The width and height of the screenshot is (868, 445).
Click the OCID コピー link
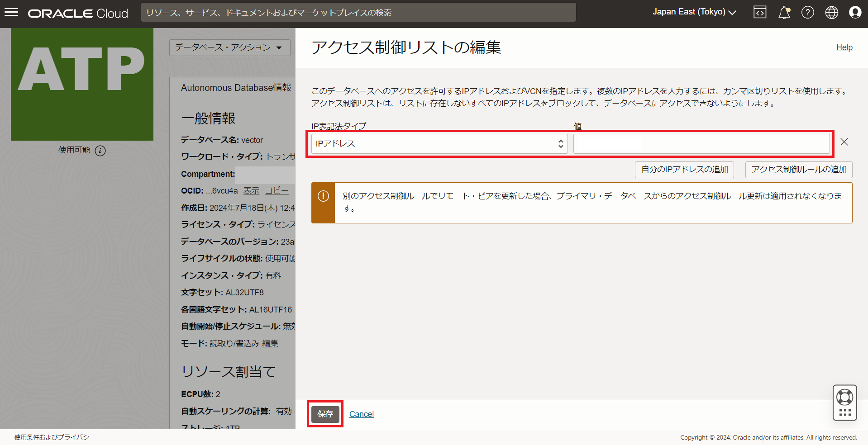[x=277, y=191]
